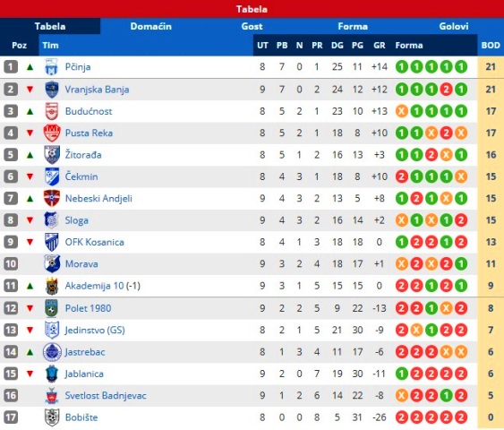Select the Forma tab
This screenshot has height=430, width=504.
coord(353,26)
